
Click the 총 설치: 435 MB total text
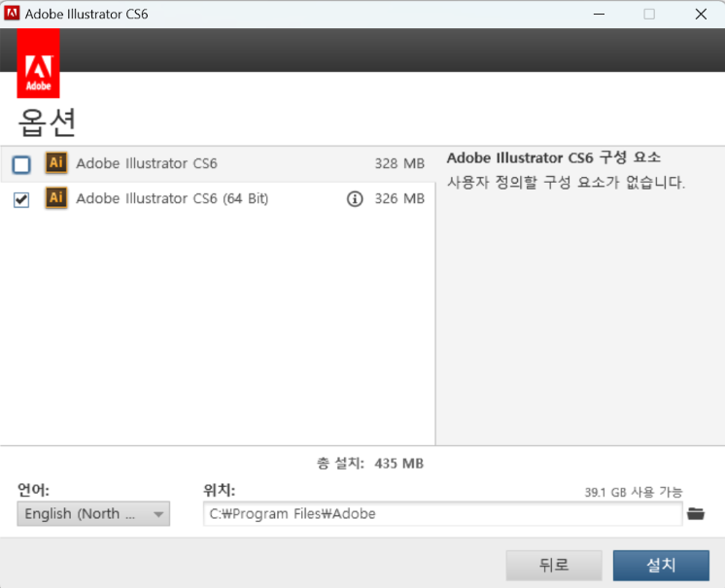pos(370,464)
